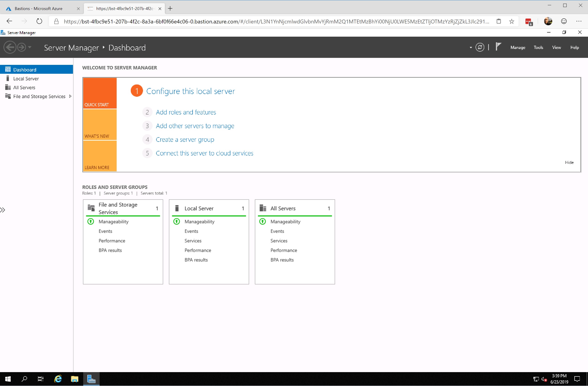Click the Manage menu icon in toolbar
588x386 pixels.
coord(518,47)
